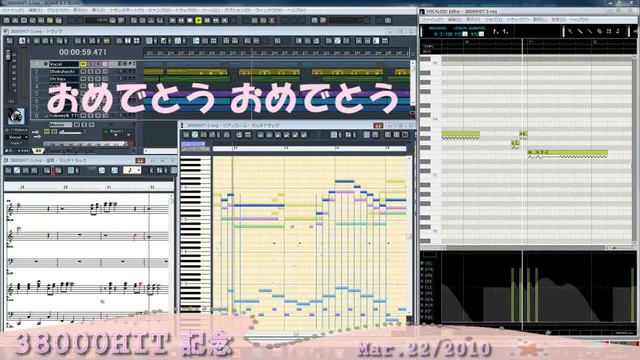The image size is (640, 360).
Task: Start playback with the yellow Play button
Action: tap(198, 20)
